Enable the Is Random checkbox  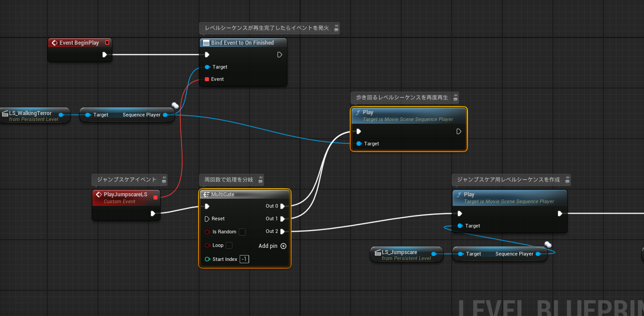point(242,232)
